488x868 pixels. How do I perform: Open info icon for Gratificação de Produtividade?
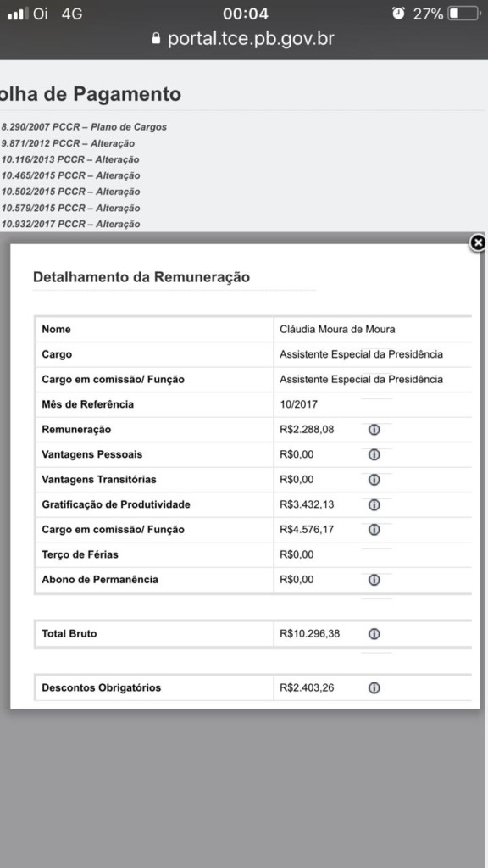[x=374, y=505]
